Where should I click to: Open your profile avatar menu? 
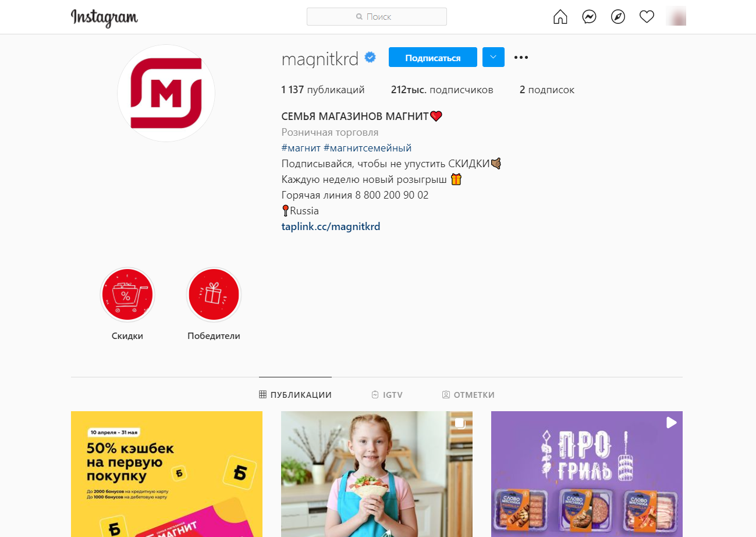coord(676,16)
